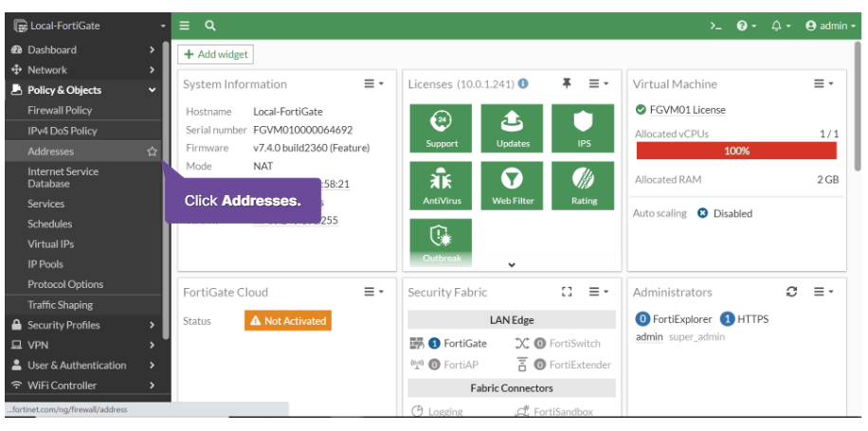Click the AntiVirus license tile
Screen dimensions: 868x431
point(442,186)
